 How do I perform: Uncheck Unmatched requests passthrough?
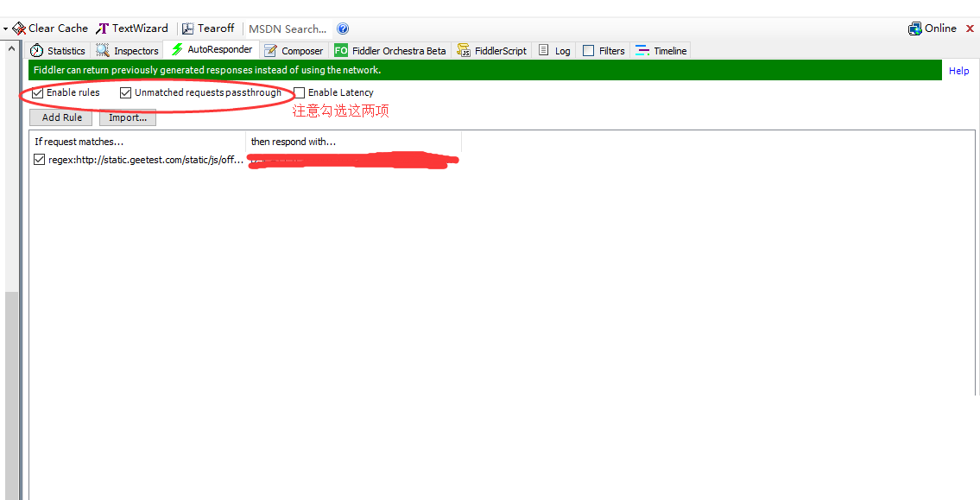[125, 92]
